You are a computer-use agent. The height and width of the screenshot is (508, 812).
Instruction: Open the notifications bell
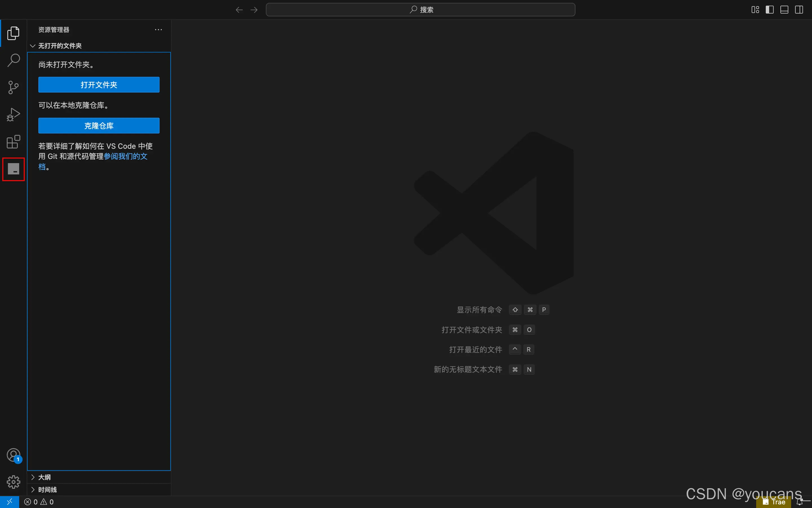pyautogui.click(x=800, y=502)
